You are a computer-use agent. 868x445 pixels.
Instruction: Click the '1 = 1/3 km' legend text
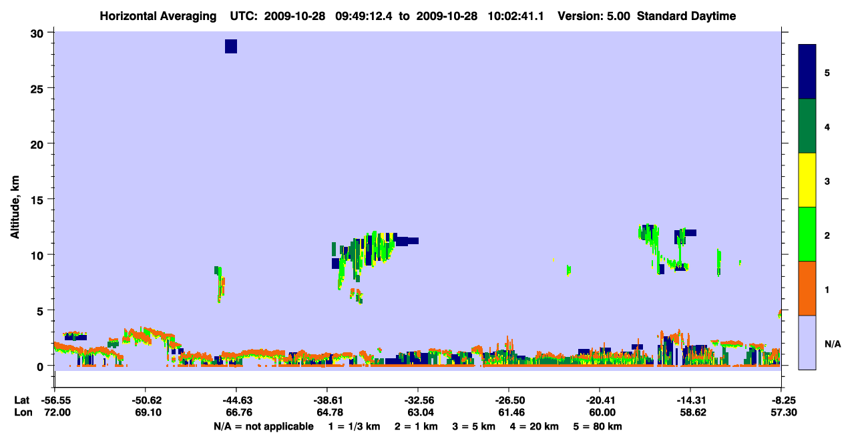point(355,426)
